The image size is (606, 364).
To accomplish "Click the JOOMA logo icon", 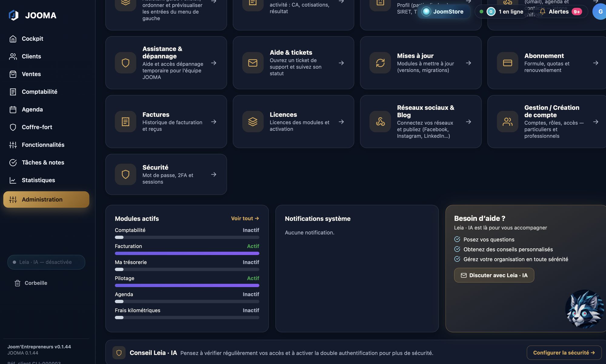I will click(x=14, y=15).
